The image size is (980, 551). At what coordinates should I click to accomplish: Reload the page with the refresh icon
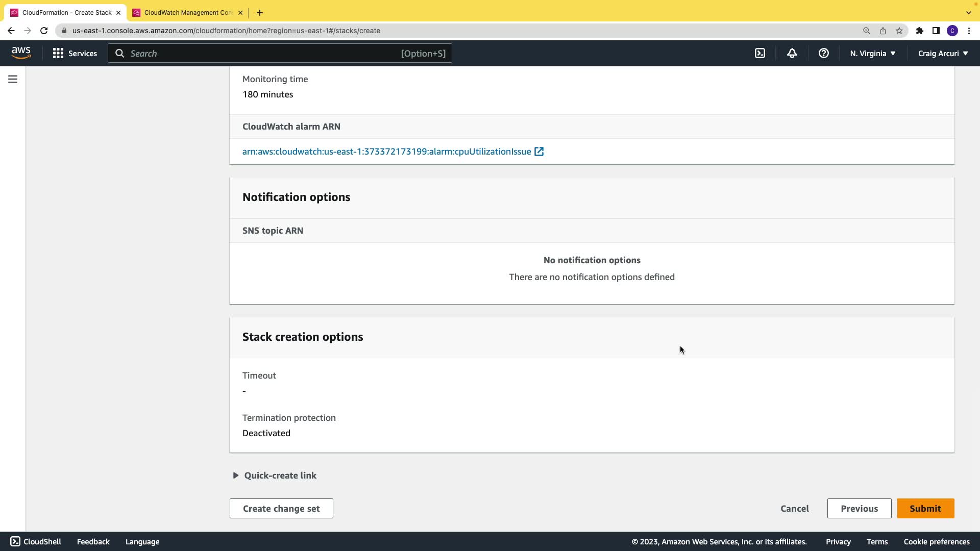[x=44, y=31]
